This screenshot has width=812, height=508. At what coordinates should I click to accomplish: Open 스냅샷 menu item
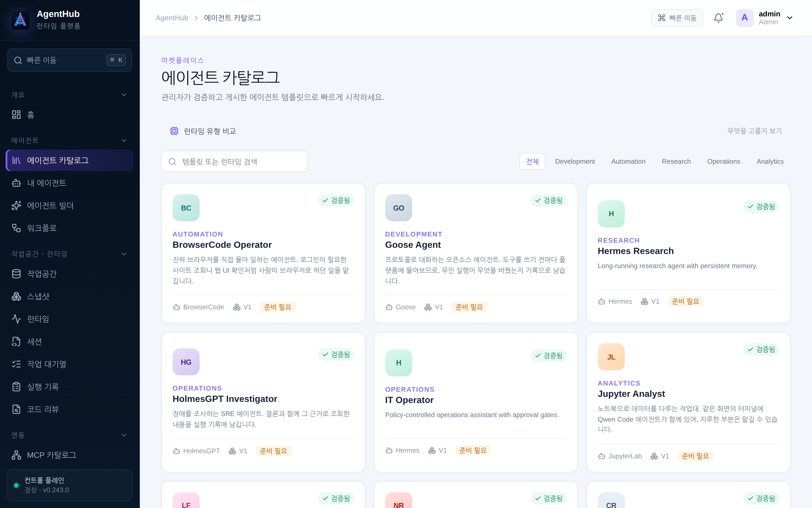coord(69,296)
